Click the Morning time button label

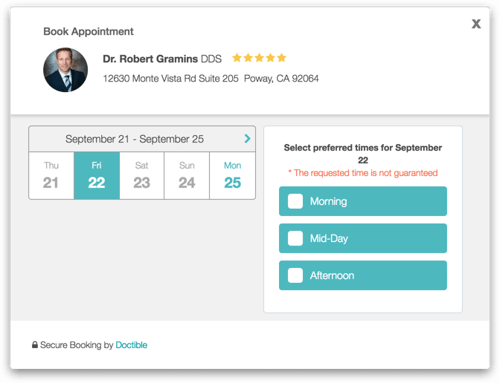(x=328, y=201)
